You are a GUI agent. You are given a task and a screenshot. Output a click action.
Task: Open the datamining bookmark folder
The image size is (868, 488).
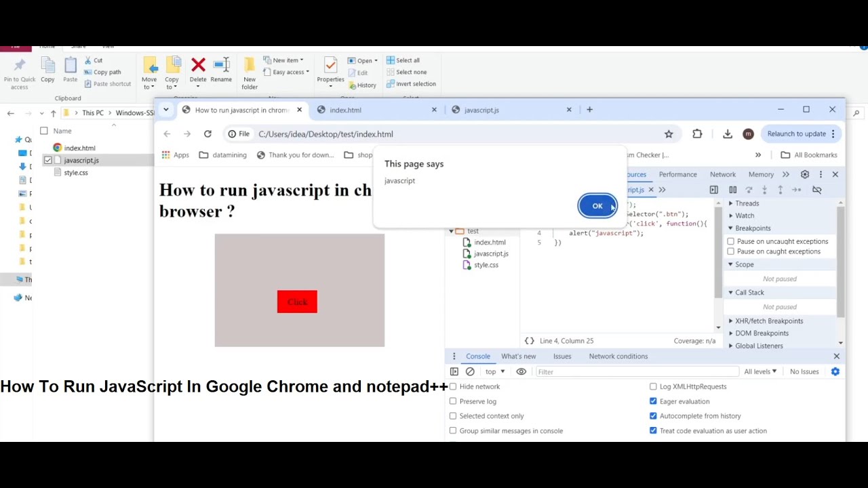pos(223,155)
